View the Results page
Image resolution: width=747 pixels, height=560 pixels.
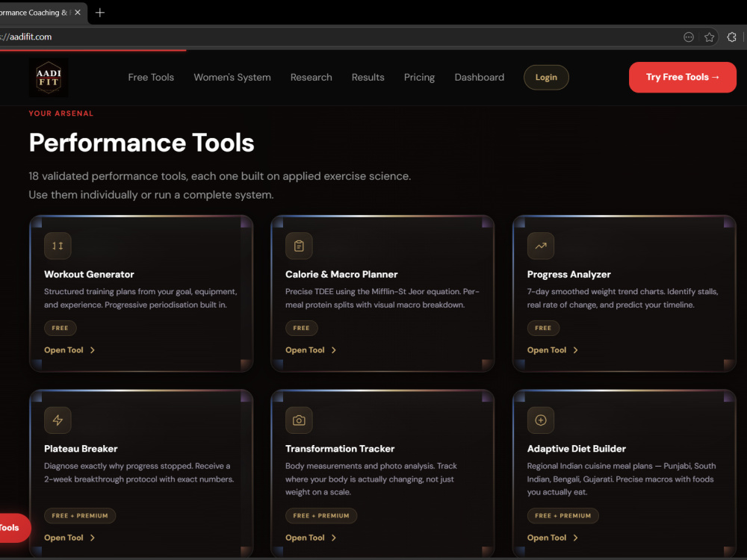[368, 77]
